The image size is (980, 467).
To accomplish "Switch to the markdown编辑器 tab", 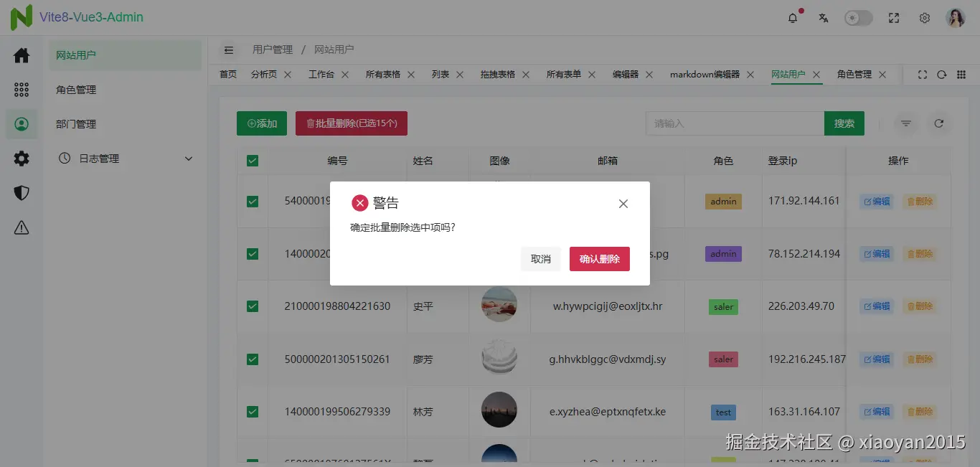I will tap(705, 74).
